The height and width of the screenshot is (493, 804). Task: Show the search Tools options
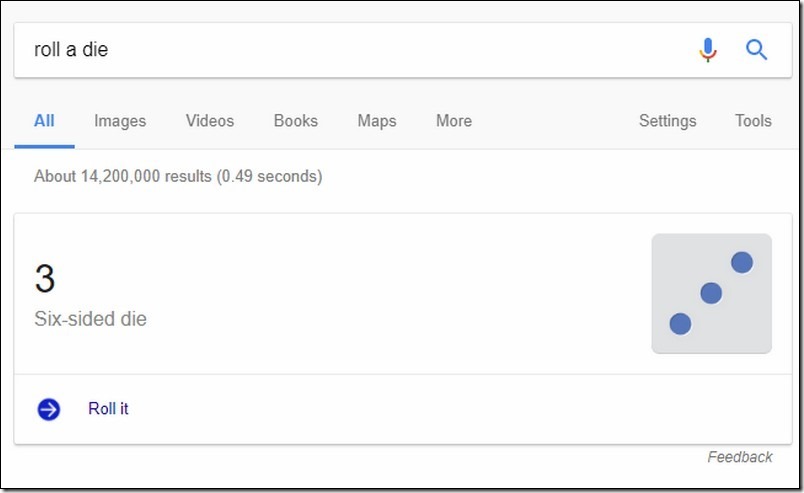point(753,121)
